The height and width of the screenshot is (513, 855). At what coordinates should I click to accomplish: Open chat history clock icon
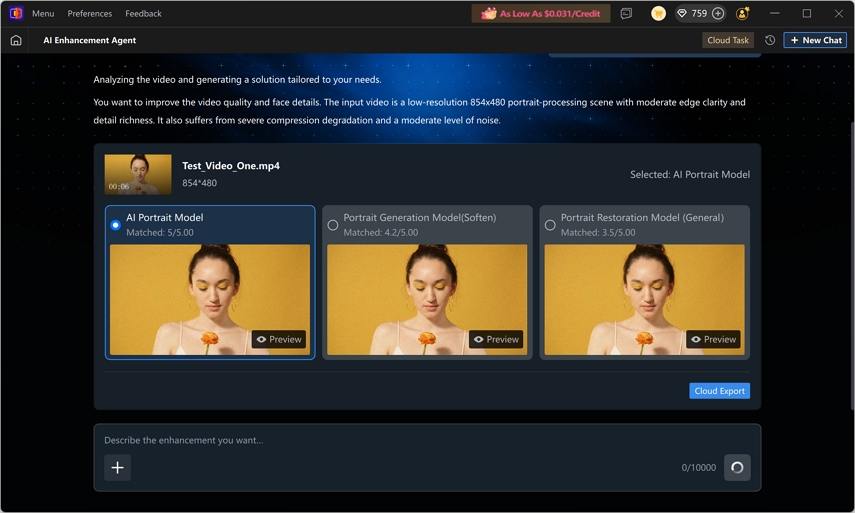[x=769, y=40]
